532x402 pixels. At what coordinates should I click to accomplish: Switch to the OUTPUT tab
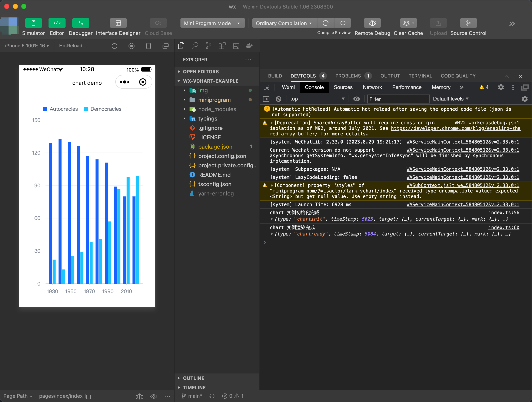(390, 76)
